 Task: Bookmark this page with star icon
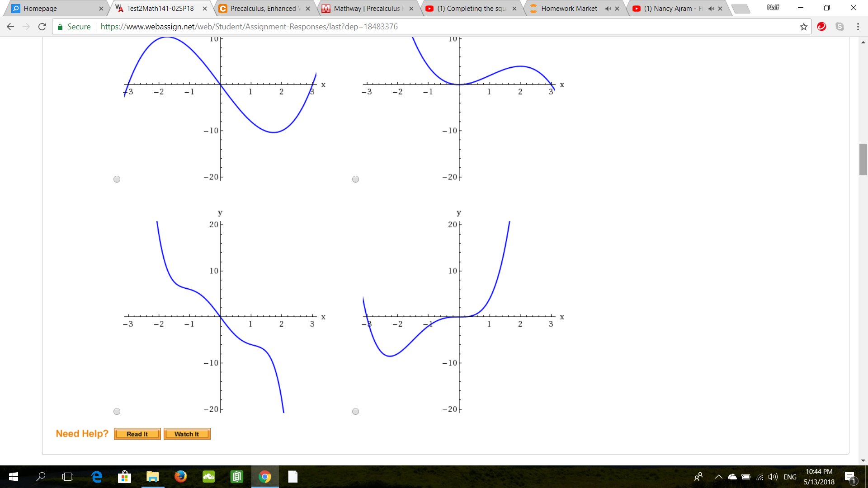coord(803,27)
